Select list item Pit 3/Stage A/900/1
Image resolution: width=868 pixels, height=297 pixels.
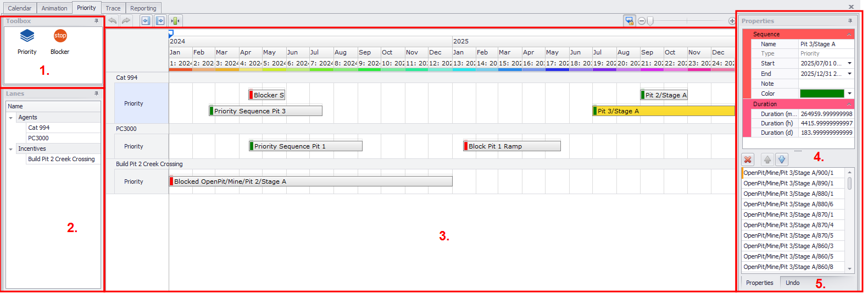[x=793, y=173]
